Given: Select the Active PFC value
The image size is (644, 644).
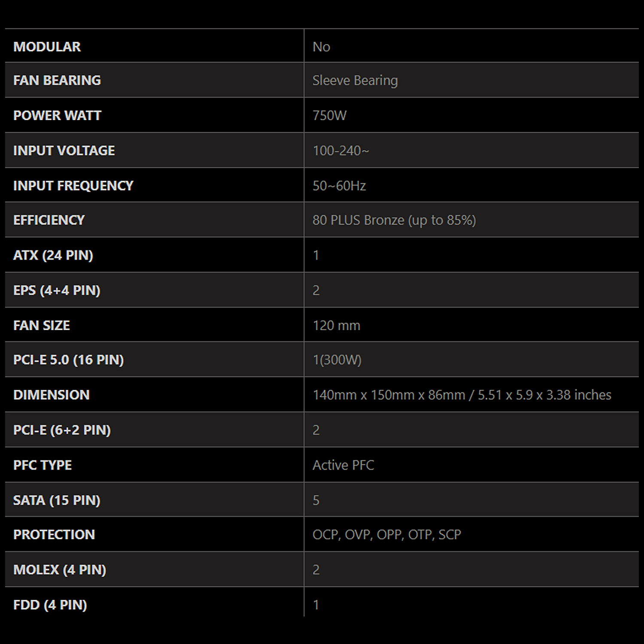Looking at the screenshot, I should pos(343,465).
